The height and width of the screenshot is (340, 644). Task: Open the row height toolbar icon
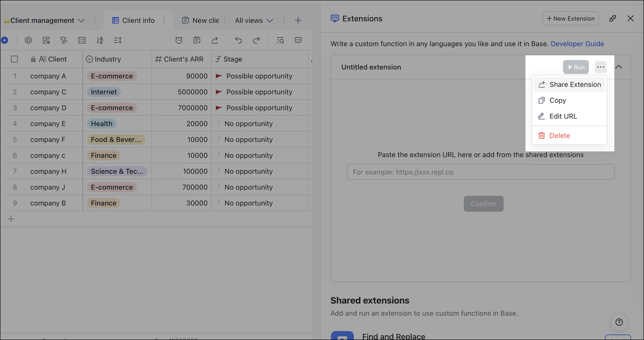coord(118,40)
